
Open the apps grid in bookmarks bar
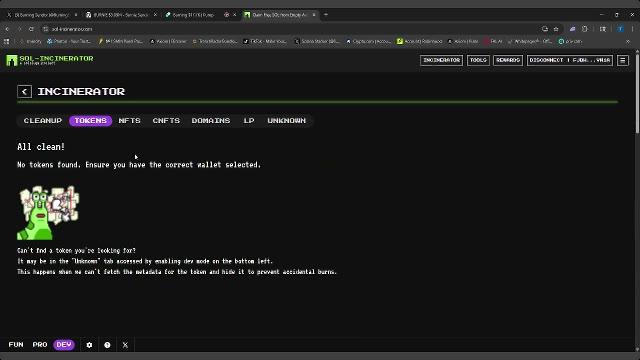7,41
